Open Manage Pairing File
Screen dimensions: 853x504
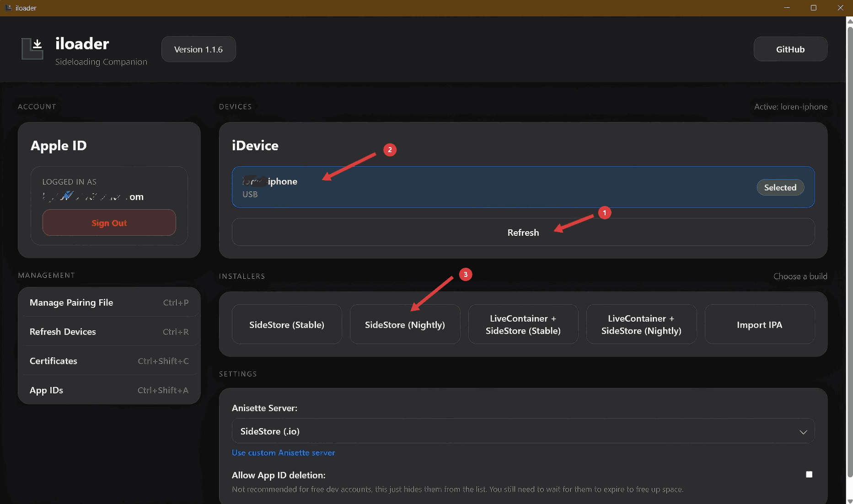pyautogui.click(x=109, y=302)
